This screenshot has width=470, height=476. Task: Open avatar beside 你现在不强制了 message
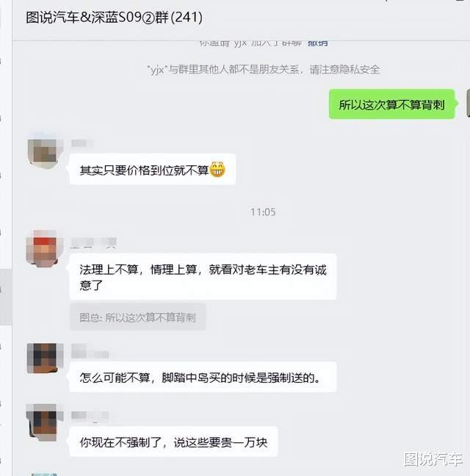(43, 422)
